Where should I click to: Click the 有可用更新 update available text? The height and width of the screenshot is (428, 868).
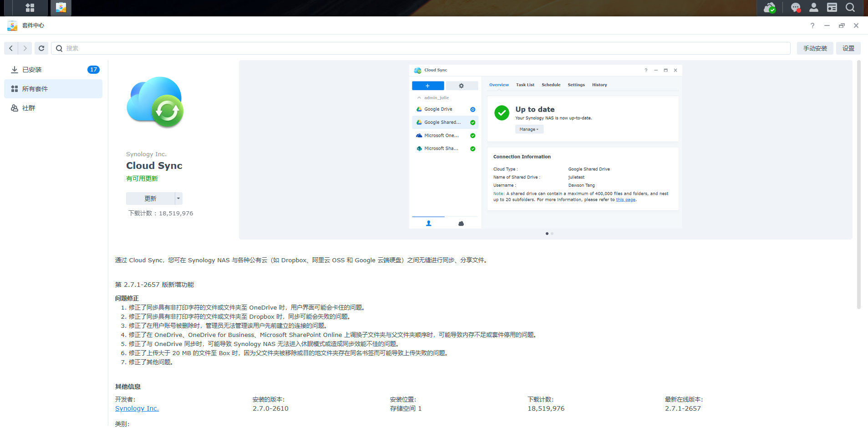tap(142, 178)
